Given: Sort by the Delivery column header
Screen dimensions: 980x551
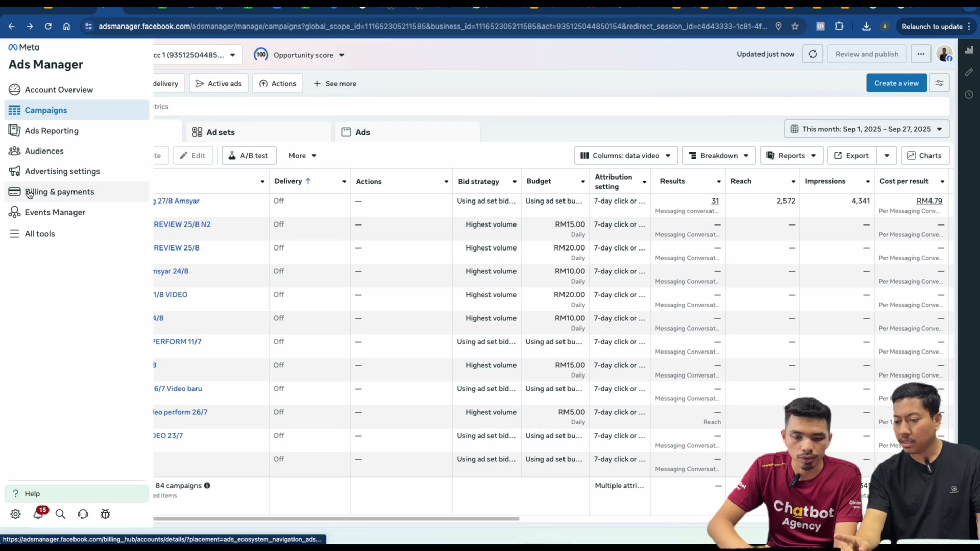Looking at the screenshot, I should coord(292,181).
